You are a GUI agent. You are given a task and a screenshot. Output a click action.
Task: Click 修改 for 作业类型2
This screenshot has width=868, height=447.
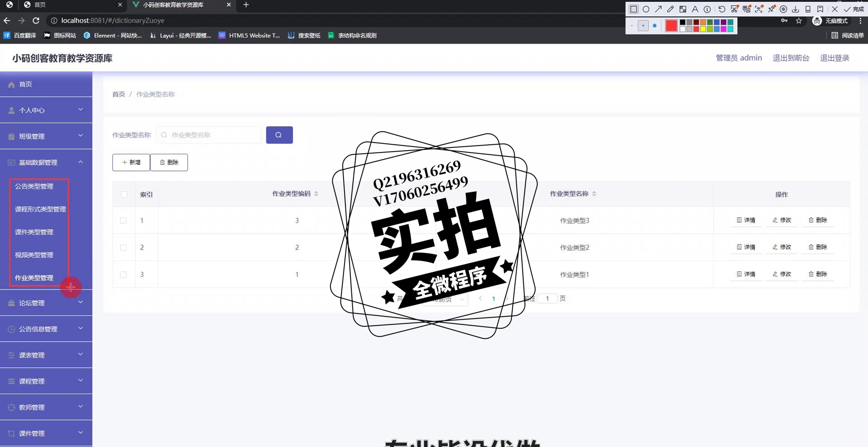point(782,247)
